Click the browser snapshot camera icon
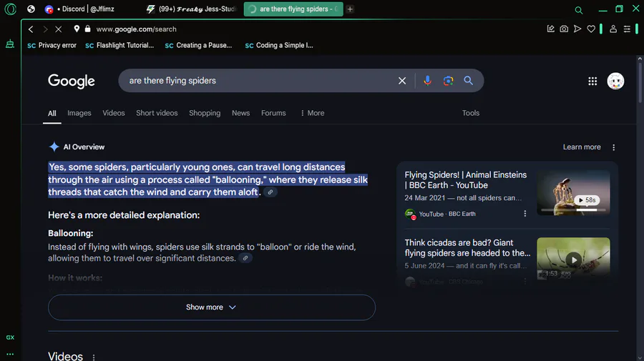The image size is (644, 361). pos(564,29)
